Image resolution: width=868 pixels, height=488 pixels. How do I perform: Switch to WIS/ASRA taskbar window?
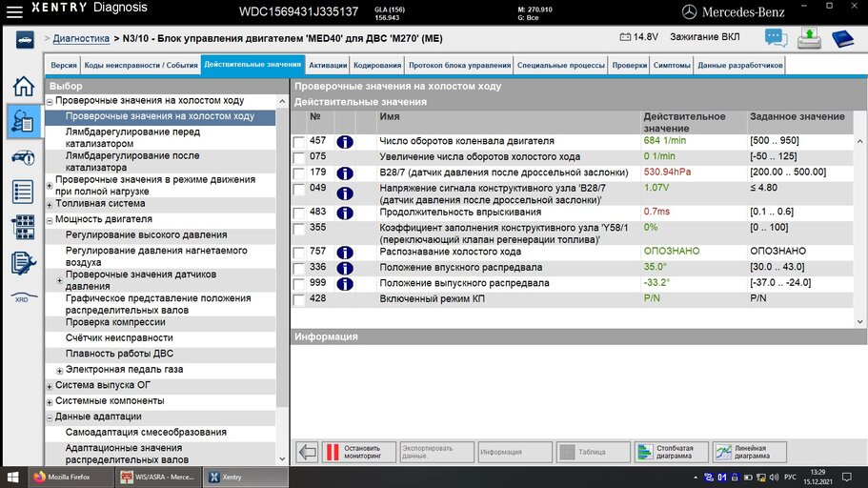[x=157, y=477]
